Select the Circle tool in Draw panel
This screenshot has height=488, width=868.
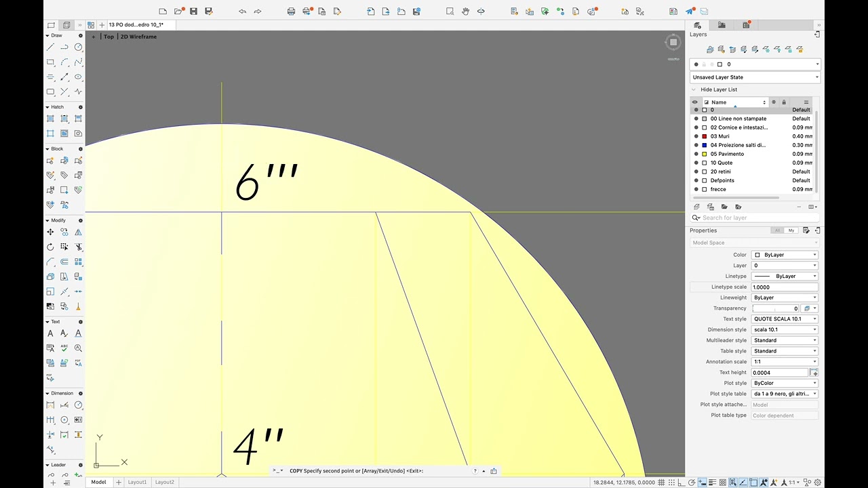coord(79,47)
